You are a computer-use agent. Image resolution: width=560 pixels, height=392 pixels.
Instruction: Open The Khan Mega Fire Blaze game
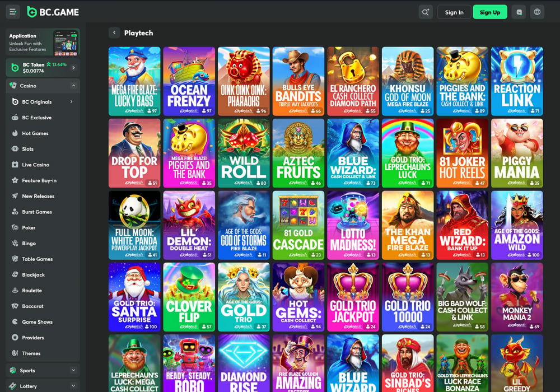pos(408,225)
